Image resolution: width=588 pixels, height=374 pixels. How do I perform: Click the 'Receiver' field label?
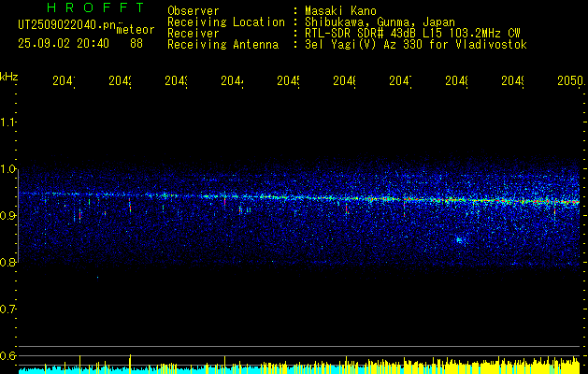pos(194,34)
